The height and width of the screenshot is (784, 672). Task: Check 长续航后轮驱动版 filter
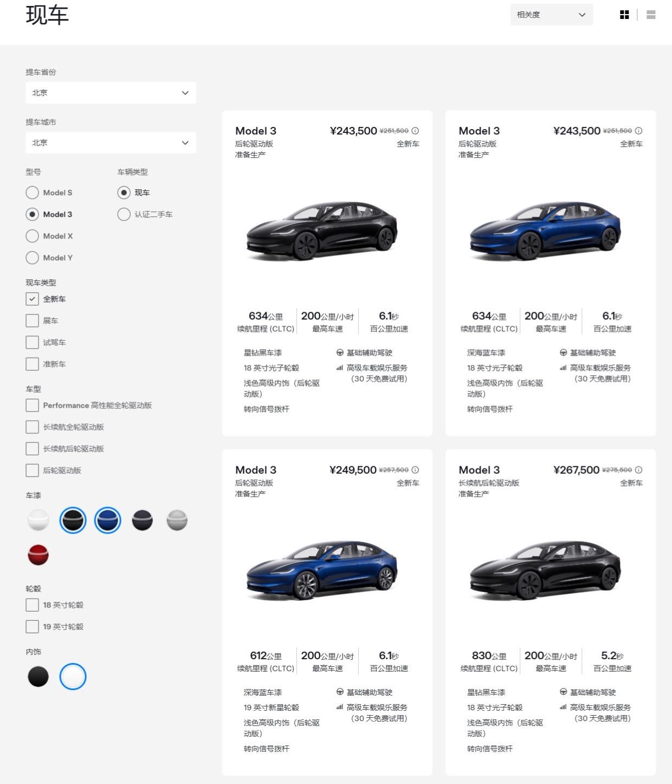tap(32, 448)
